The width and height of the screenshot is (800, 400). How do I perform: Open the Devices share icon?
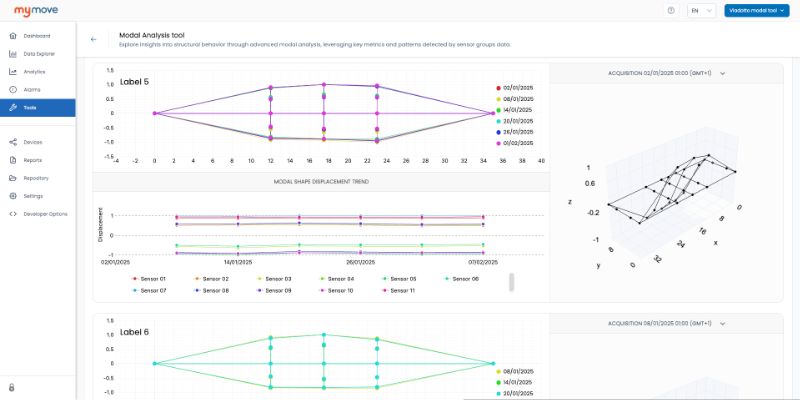point(13,142)
